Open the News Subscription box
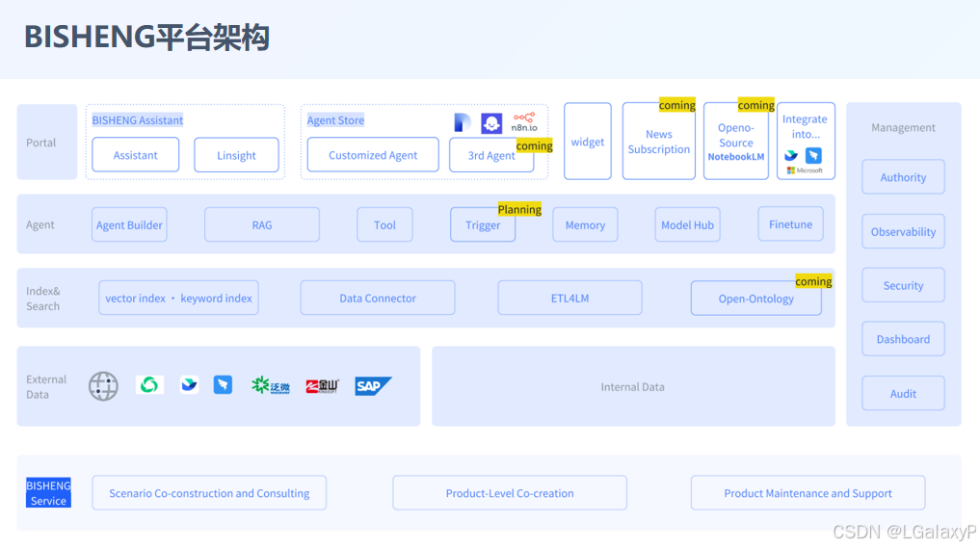 point(659,142)
